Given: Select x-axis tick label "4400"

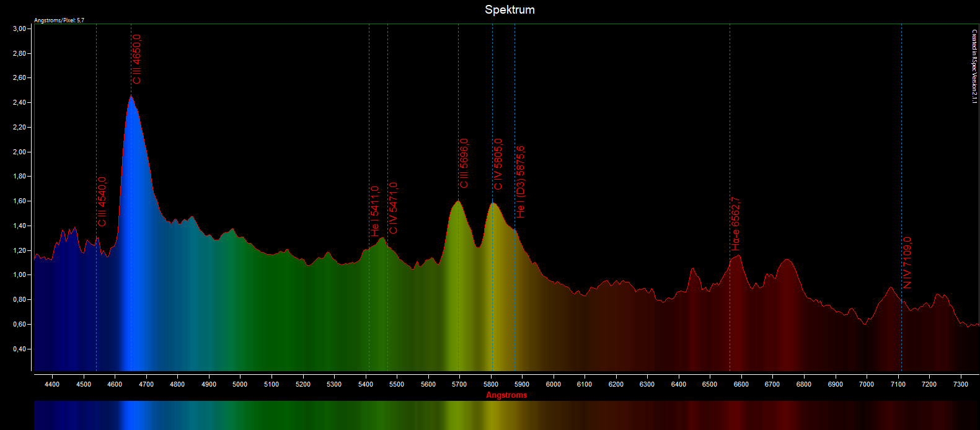Looking at the screenshot, I should tap(52, 384).
